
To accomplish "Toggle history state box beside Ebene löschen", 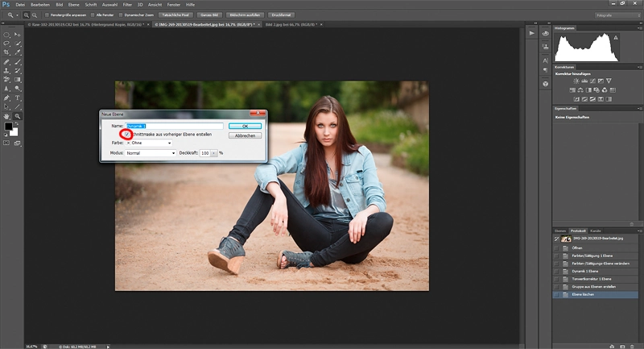I will pos(556,295).
